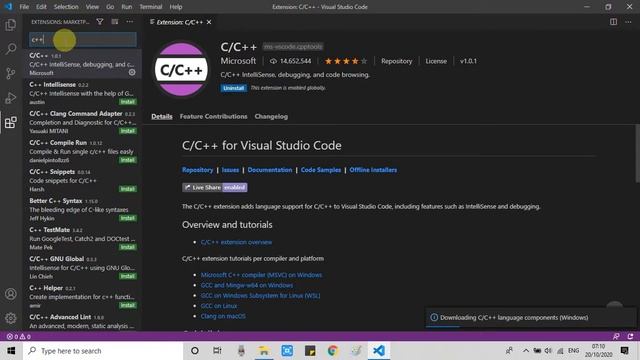The height and width of the screenshot is (360, 640).
Task: Open Task View on the taskbar
Action: point(217,351)
